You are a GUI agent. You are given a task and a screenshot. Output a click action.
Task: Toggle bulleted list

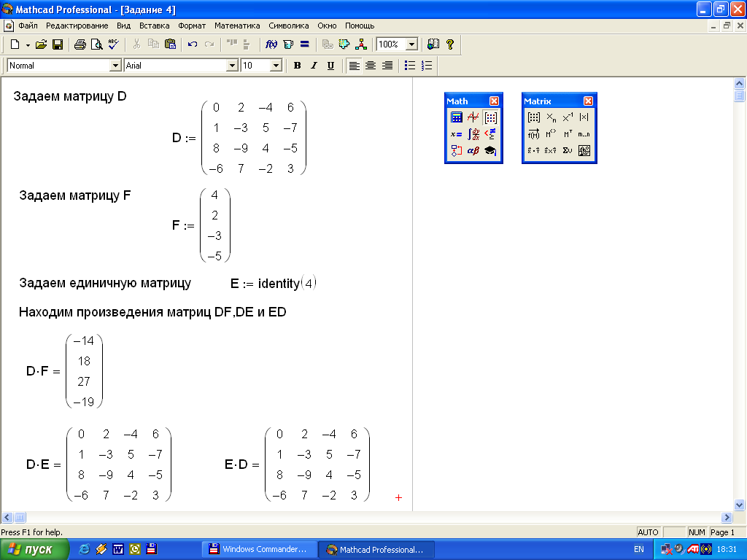point(410,66)
